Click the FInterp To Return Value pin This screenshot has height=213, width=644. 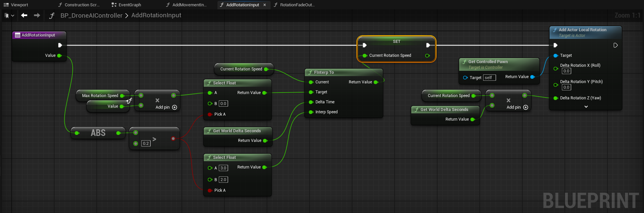pyautogui.click(x=376, y=82)
